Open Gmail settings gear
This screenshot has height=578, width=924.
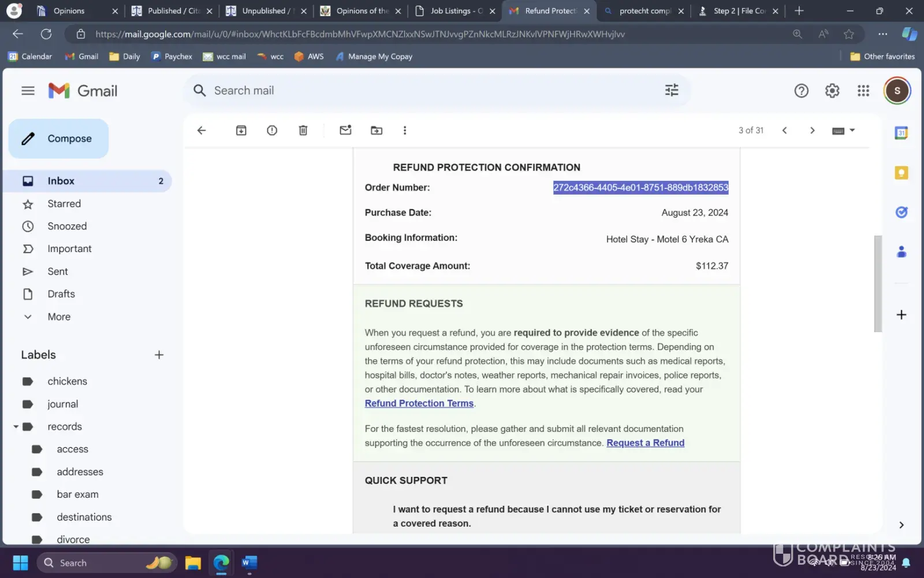click(832, 91)
